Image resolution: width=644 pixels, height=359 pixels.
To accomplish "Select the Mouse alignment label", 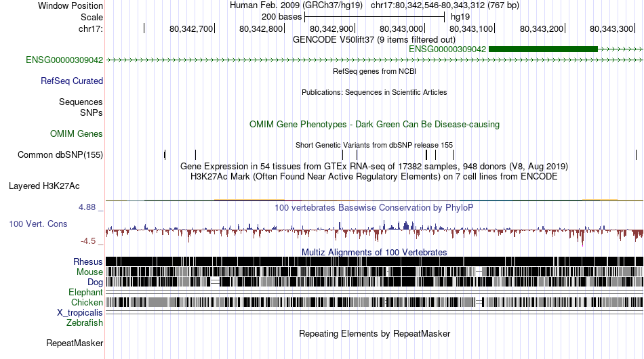I will point(89,272).
